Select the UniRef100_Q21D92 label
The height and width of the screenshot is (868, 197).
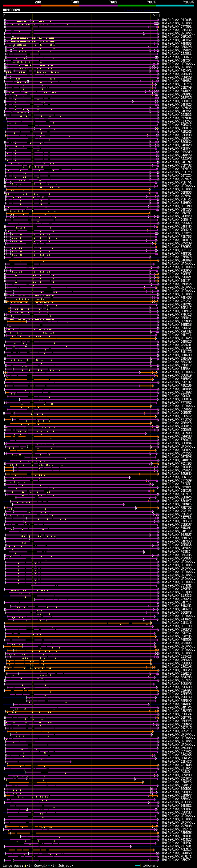[177, 393]
